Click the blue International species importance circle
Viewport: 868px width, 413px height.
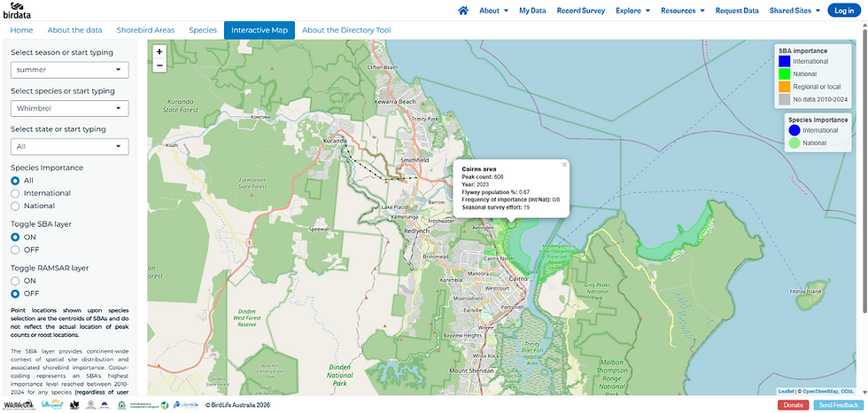[795, 130]
